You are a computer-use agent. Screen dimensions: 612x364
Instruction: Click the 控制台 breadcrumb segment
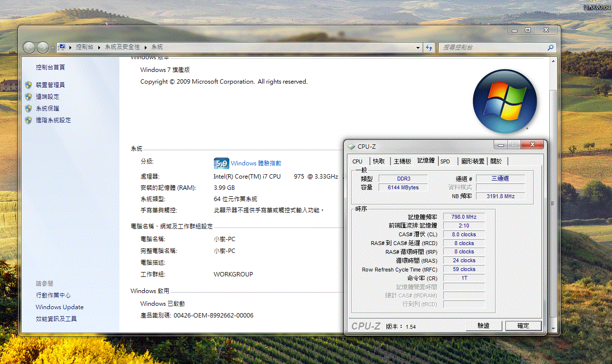pyautogui.click(x=85, y=47)
